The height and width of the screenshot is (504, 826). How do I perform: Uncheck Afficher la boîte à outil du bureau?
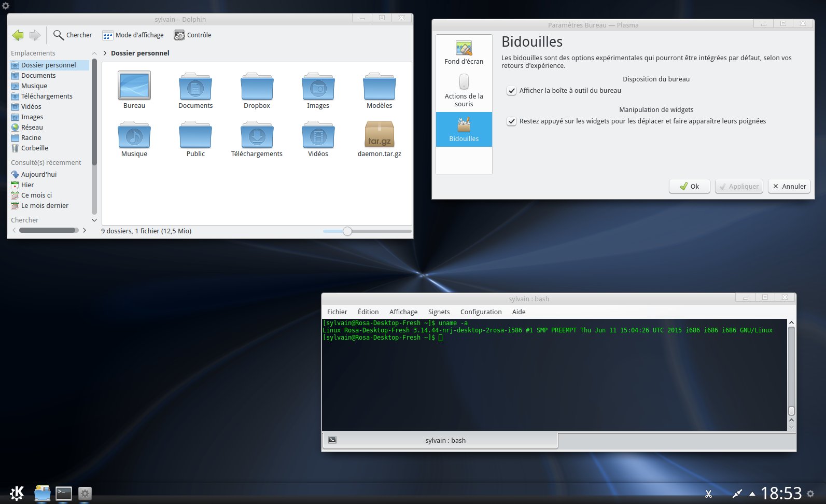[512, 91]
